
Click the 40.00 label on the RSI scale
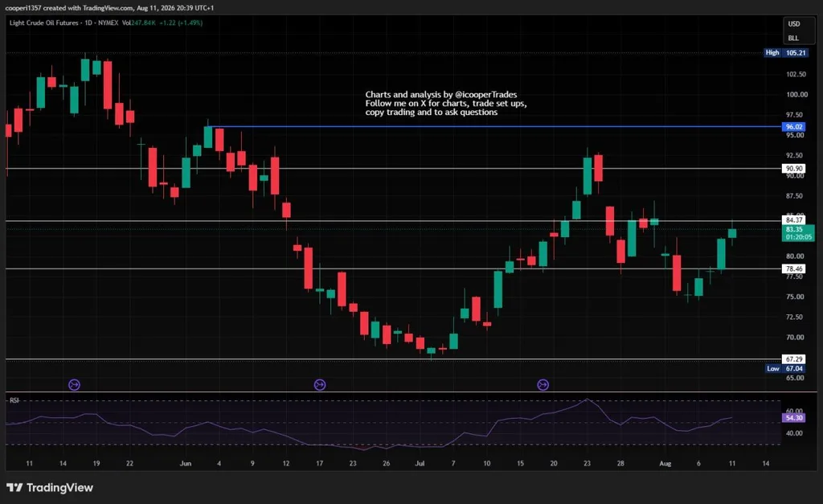point(795,433)
